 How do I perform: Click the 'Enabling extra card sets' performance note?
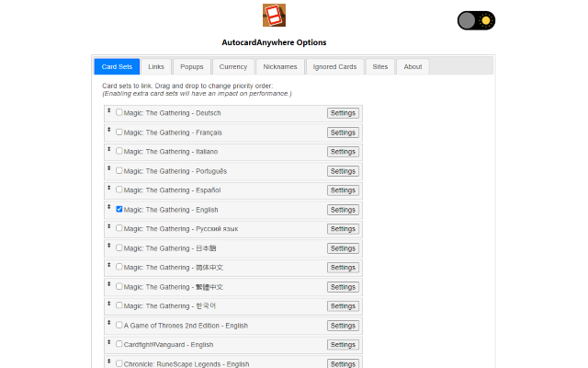click(x=197, y=94)
